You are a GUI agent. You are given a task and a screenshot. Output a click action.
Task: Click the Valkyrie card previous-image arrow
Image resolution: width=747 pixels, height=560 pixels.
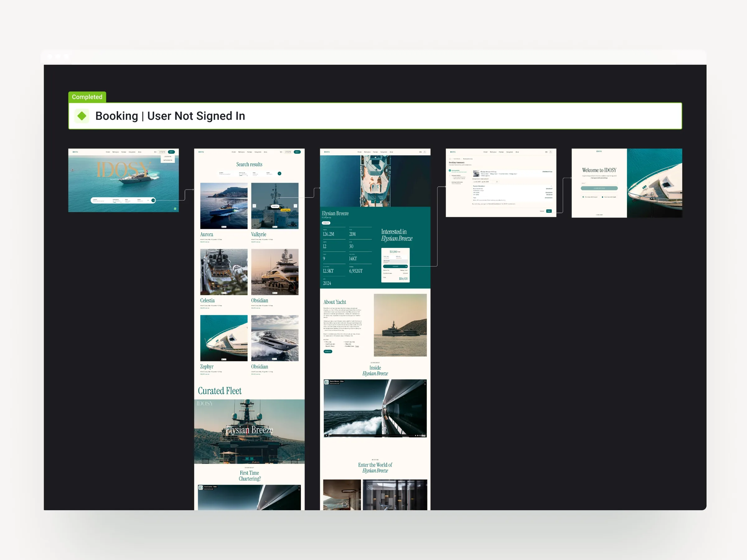tap(255, 206)
